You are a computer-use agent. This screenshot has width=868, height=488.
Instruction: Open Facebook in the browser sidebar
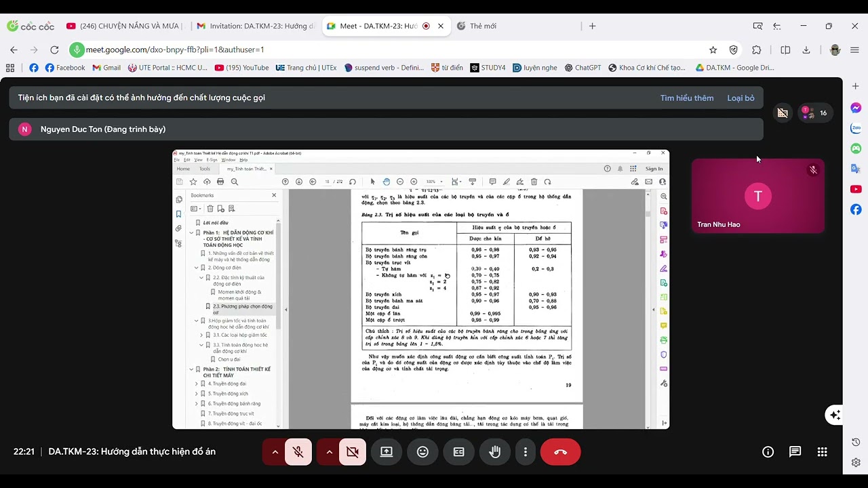(856, 209)
